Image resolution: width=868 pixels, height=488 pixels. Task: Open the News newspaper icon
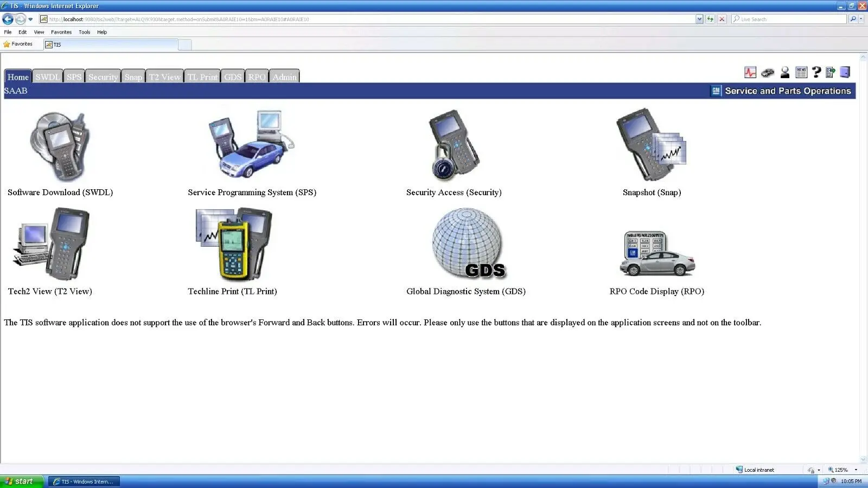pyautogui.click(x=801, y=72)
